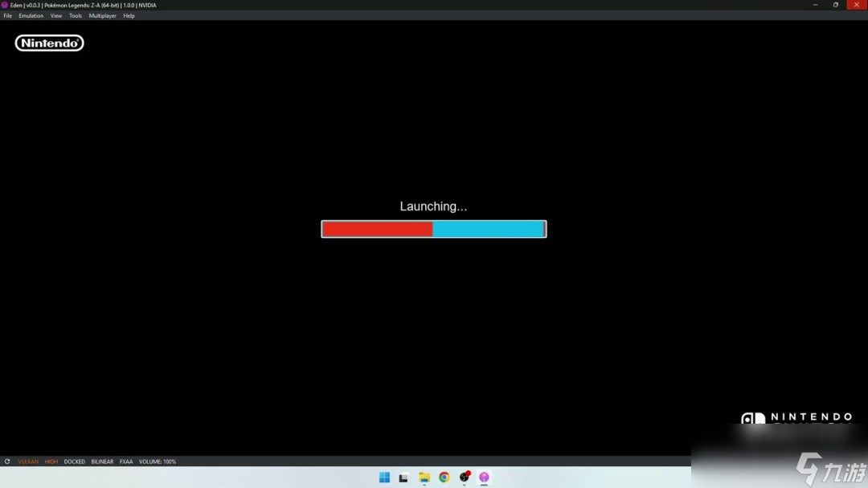Open the Multiplayer menu
This screenshot has height=488, width=868.
pos(102,15)
